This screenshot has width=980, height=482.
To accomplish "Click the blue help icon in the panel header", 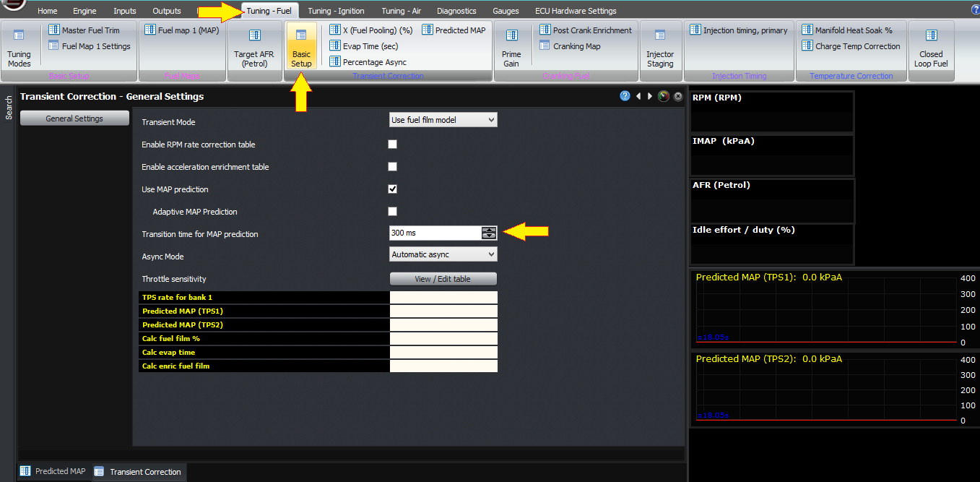I will pyautogui.click(x=625, y=96).
